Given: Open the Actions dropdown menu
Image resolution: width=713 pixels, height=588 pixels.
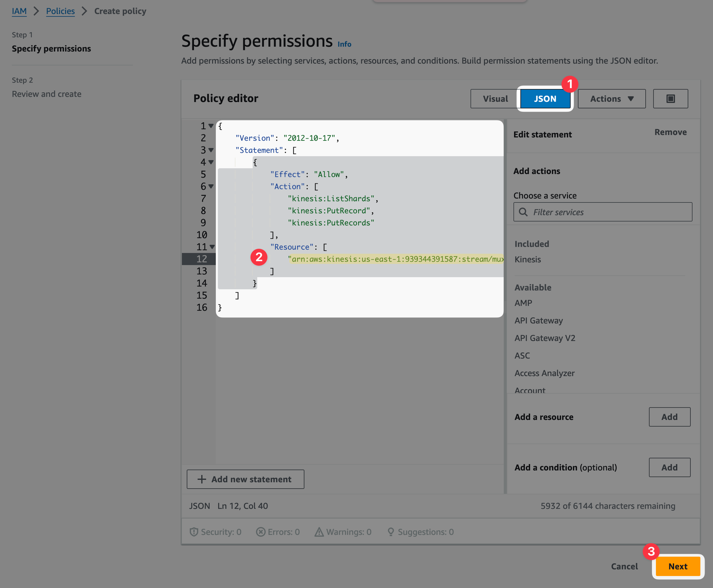Looking at the screenshot, I should pyautogui.click(x=612, y=99).
